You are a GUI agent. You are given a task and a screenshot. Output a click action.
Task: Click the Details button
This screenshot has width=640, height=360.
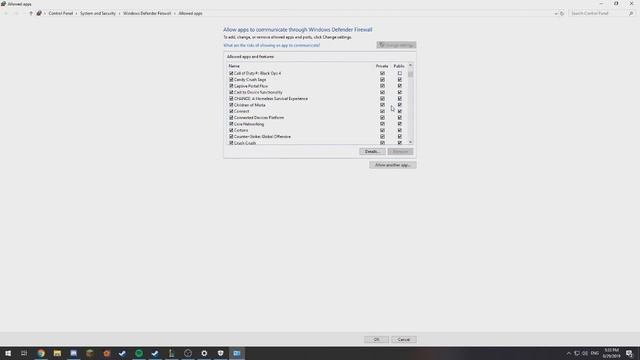pyautogui.click(x=372, y=151)
